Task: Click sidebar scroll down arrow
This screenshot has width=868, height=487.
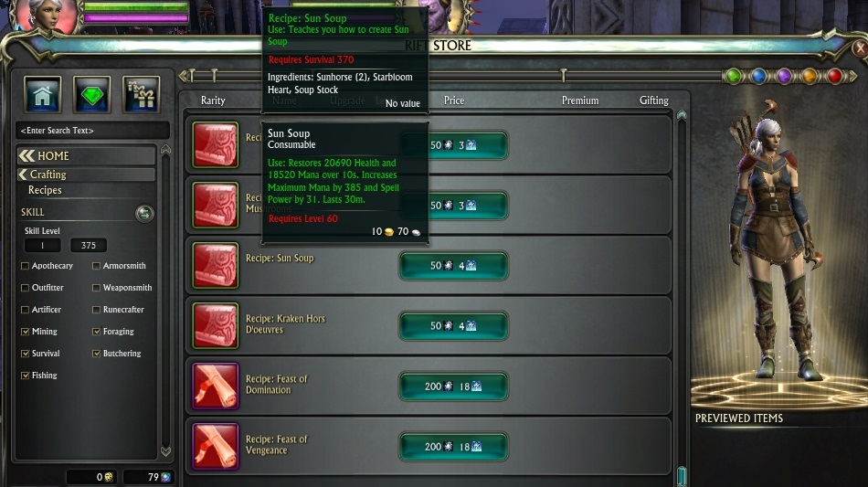Action: pyautogui.click(x=165, y=451)
